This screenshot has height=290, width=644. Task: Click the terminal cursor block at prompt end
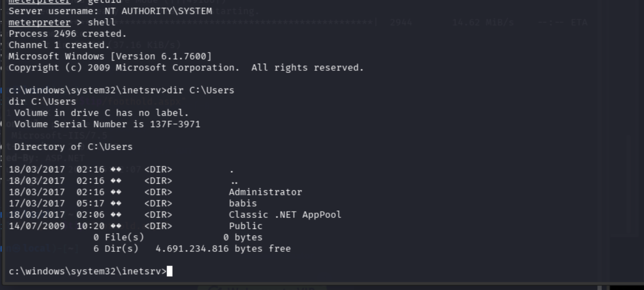tap(170, 271)
